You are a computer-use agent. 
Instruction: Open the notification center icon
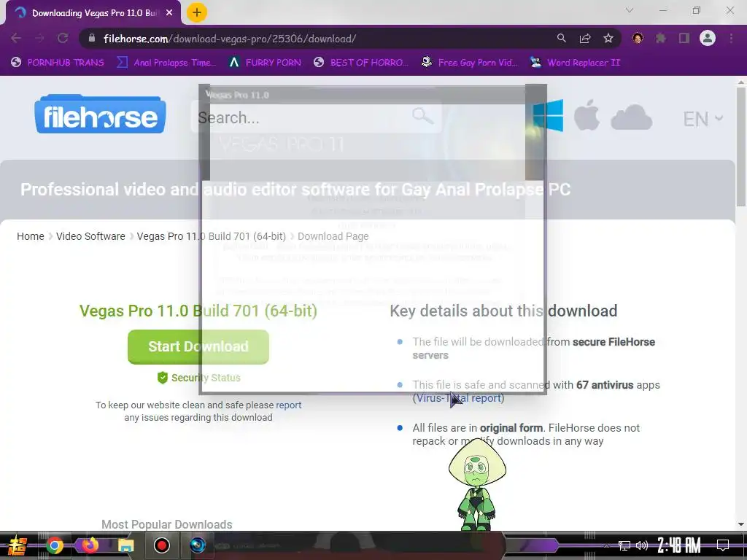(723, 545)
